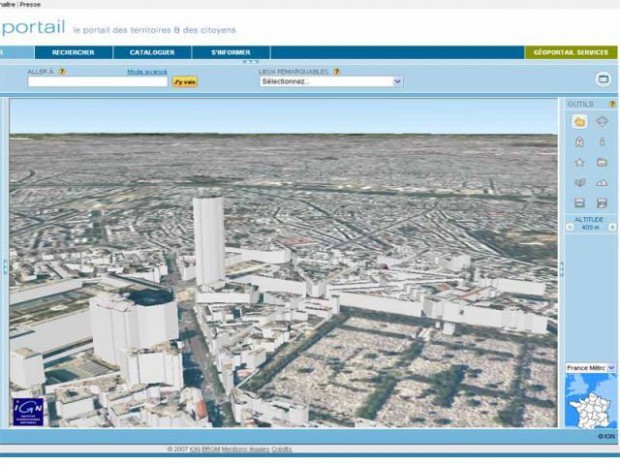Open GÉOPORTAIL SERVICES tab
Viewport: 620px width, 465px height.
point(571,52)
